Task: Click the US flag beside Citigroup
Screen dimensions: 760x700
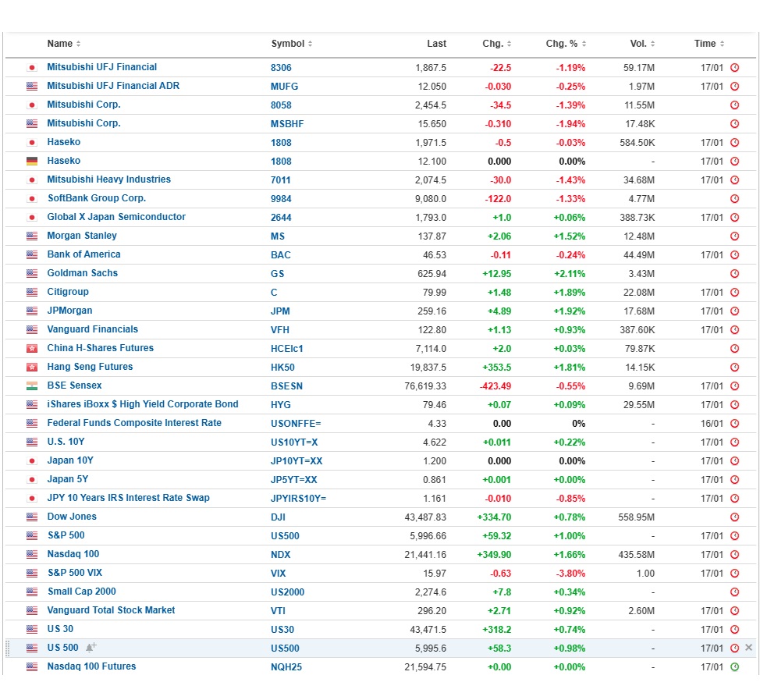Action: click(32, 293)
